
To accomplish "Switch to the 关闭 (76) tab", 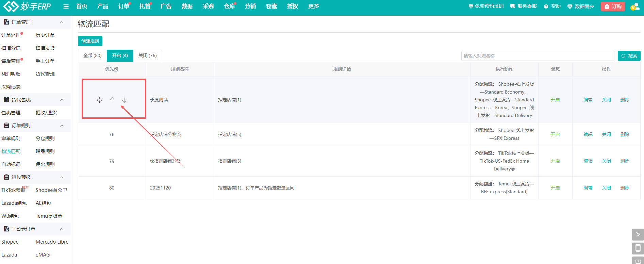I will click(x=147, y=55).
